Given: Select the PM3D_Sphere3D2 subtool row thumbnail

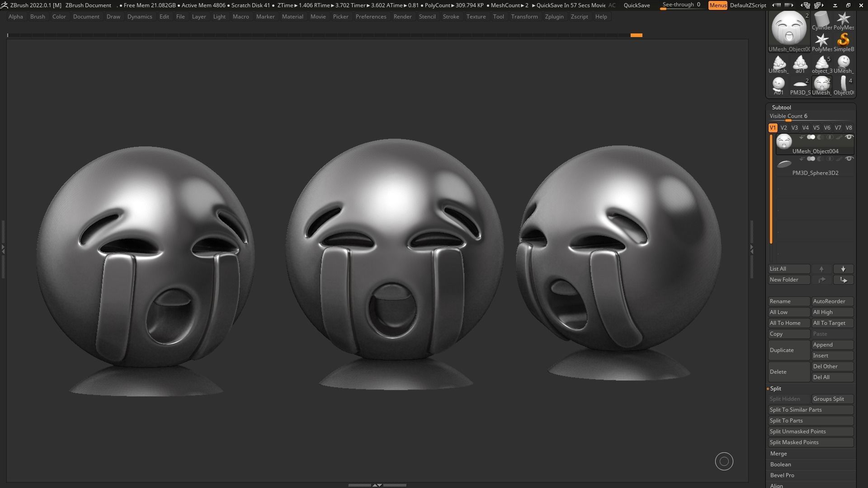Looking at the screenshot, I should [784, 164].
